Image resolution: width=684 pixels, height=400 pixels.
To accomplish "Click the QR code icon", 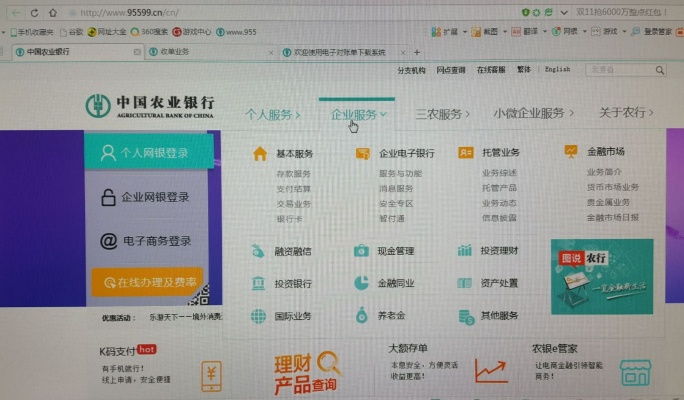I will (x=200, y=295).
